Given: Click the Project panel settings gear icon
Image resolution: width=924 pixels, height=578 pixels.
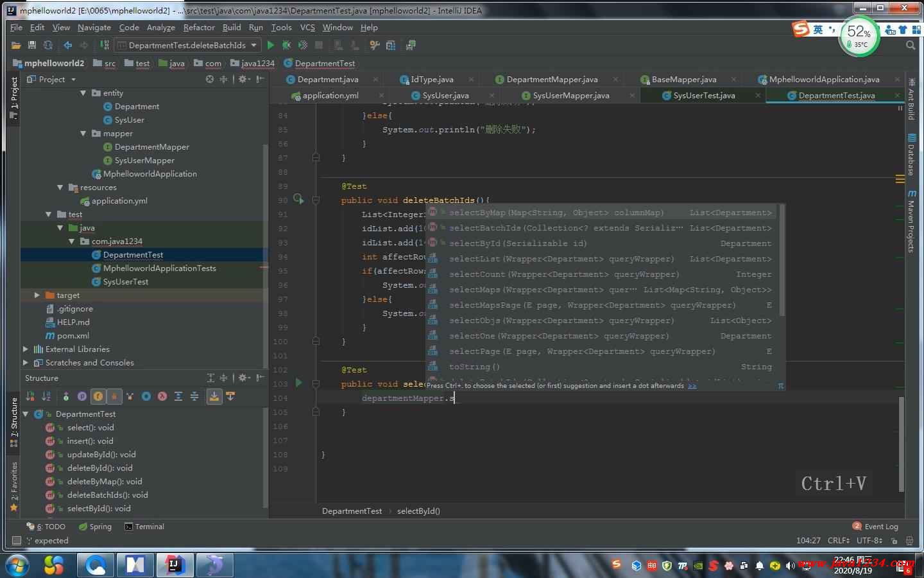Looking at the screenshot, I should coord(243,79).
